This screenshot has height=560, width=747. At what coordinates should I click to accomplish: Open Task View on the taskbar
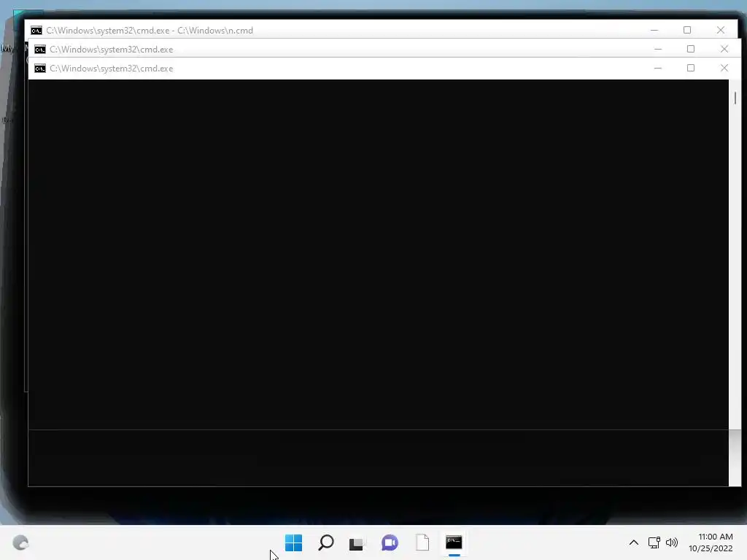click(356, 543)
